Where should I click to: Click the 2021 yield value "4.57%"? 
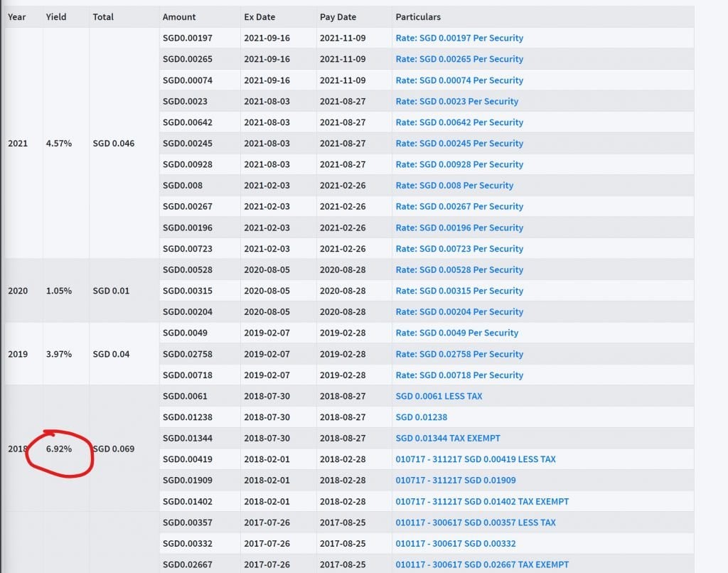tap(59, 144)
